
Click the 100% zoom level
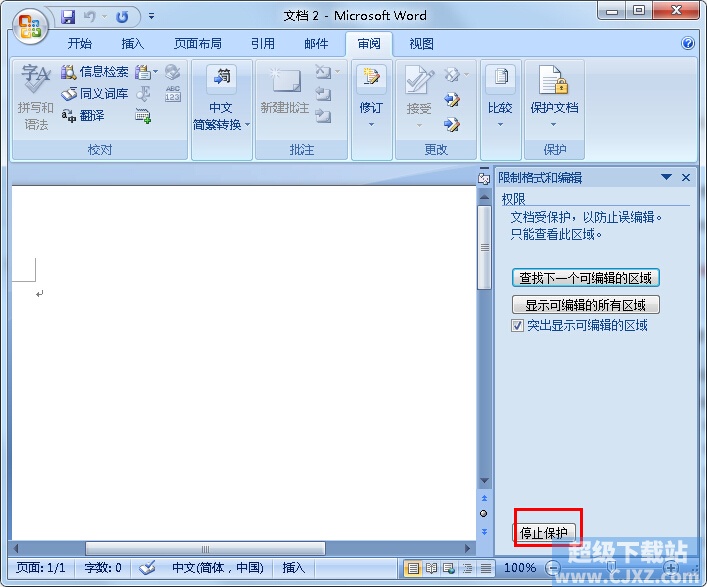[520, 568]
